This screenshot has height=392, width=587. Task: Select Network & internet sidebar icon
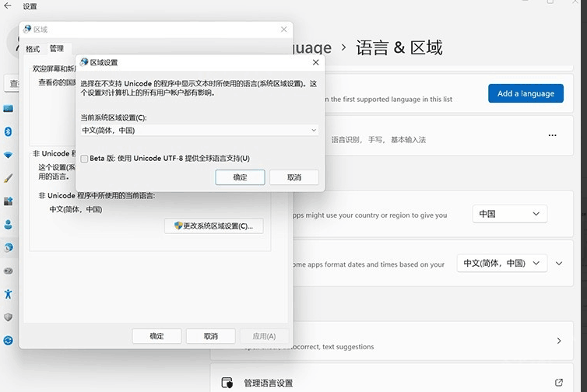coord(9,155)
